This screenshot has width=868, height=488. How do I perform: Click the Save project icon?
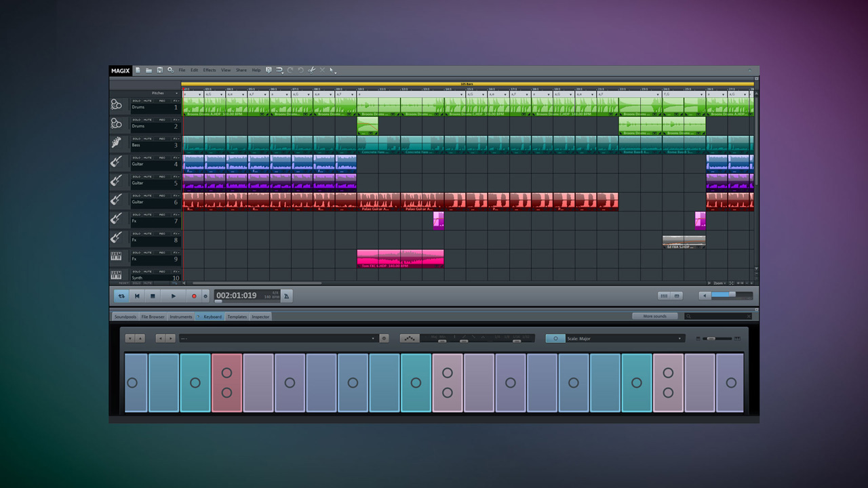click(160, 70)
